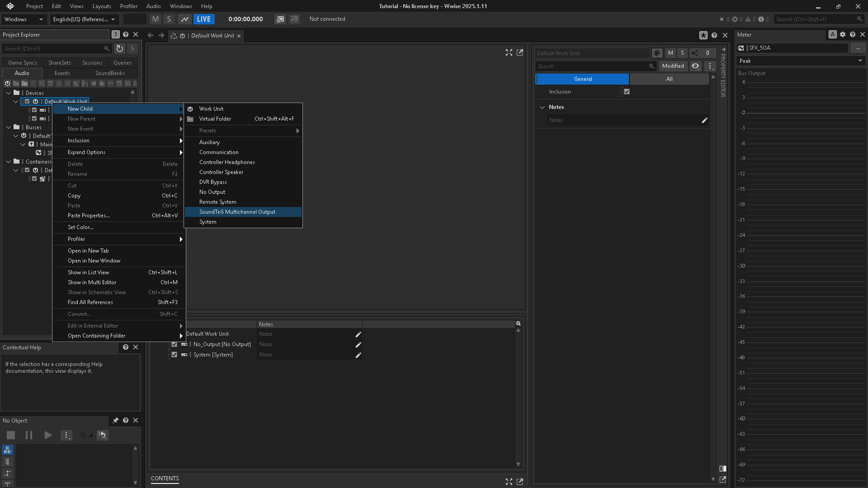This screenshot has width=868, height=488.
Task: Click the Play button in Transport
Action: pyautogui.click(x=48, y=435)
